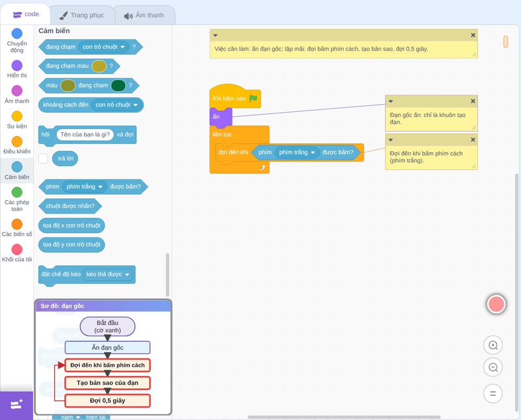Screen dimensions: 521x420
Task: Click the block palette vertical scrollbar
Action: coord(167,275)
